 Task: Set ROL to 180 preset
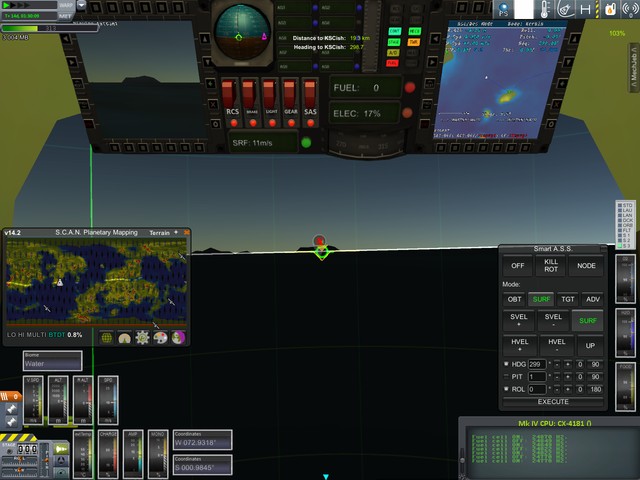click(596, 389)
